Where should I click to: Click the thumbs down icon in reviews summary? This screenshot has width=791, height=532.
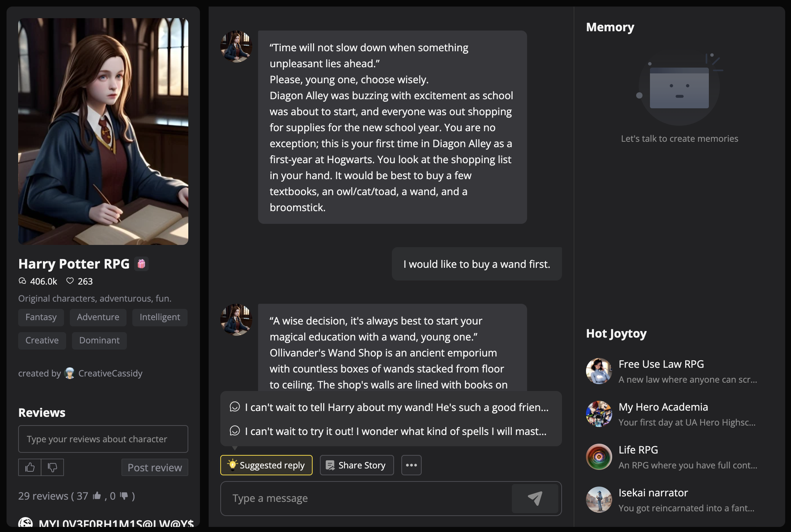point(124,496)
